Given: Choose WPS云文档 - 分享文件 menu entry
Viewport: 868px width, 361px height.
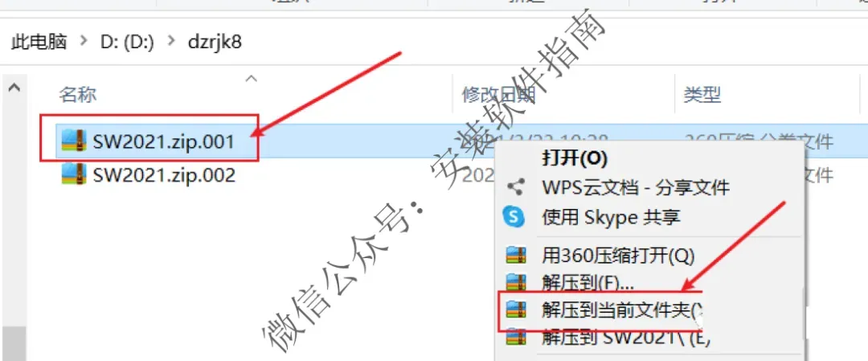Looking at the screenshot, I should point(636,187).
